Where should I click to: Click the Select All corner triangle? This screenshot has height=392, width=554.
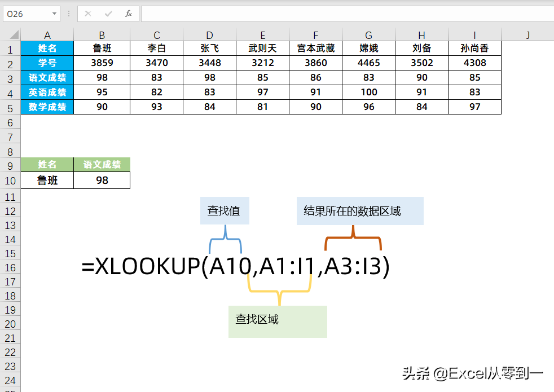pos(14,34)
